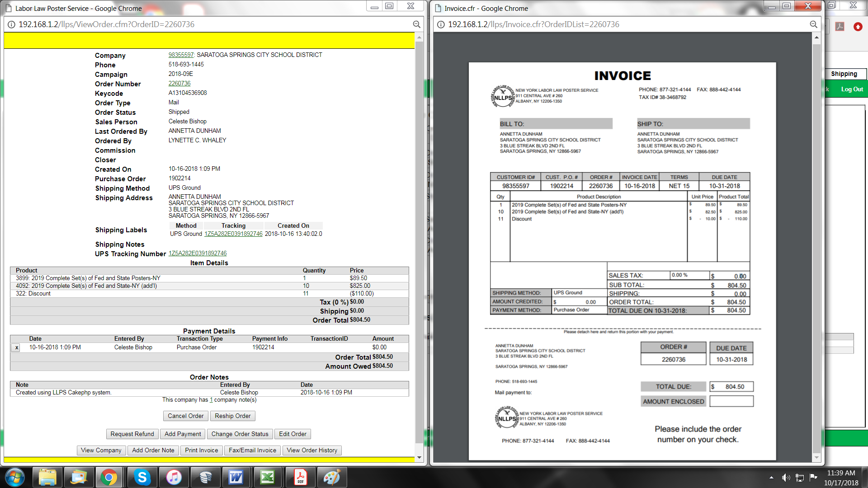Click the zoom magnifier in the invoice window

(813, 24)
